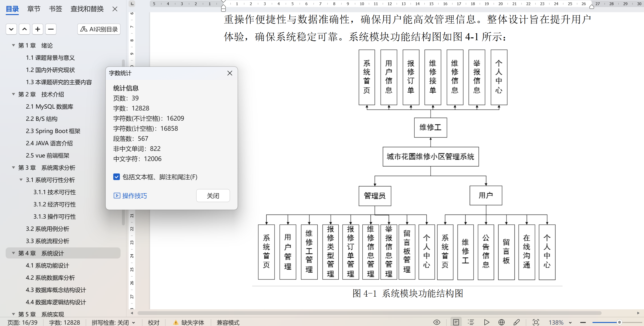Collapse 3.1 系统可行性分析 node

click(21, 180)
